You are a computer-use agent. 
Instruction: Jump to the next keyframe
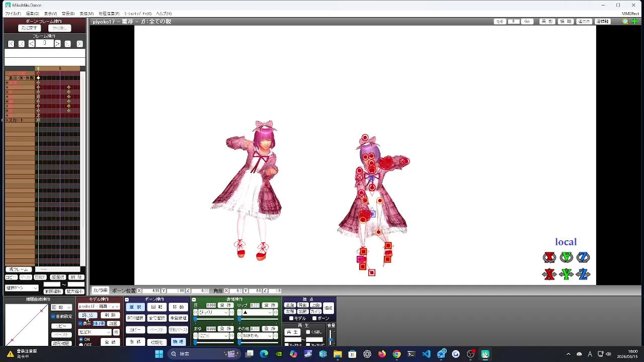pos(67,44)
